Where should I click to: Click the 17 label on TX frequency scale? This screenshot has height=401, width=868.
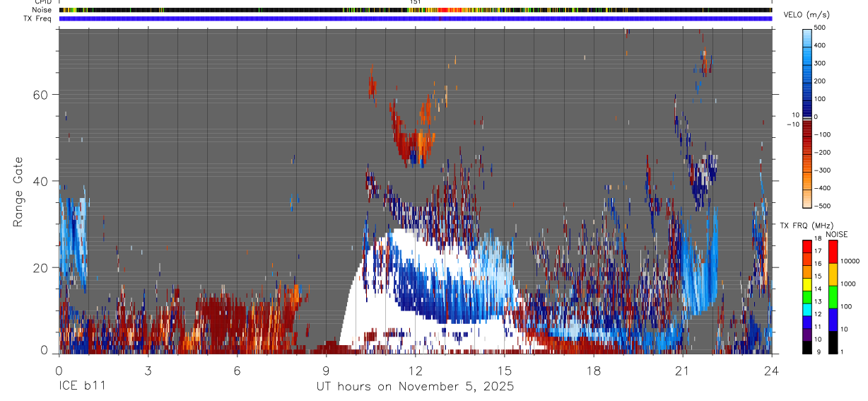click(x=818, y=252)
